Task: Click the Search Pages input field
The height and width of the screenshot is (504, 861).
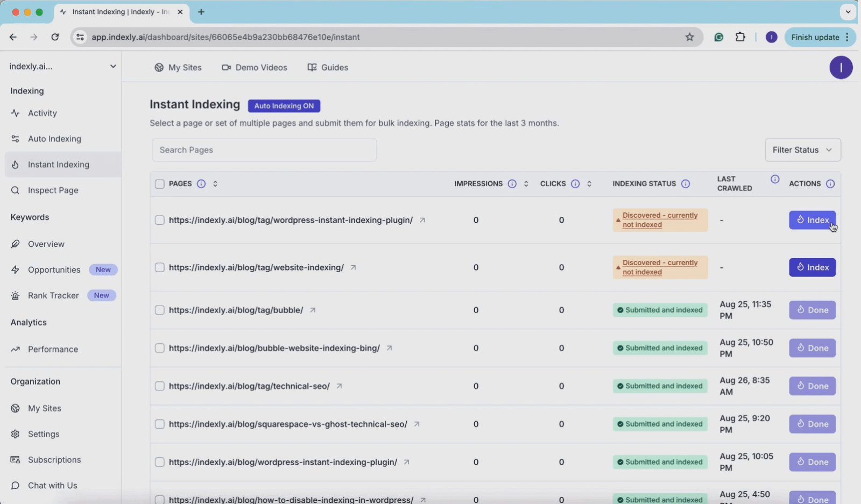Action: point(264,150)
